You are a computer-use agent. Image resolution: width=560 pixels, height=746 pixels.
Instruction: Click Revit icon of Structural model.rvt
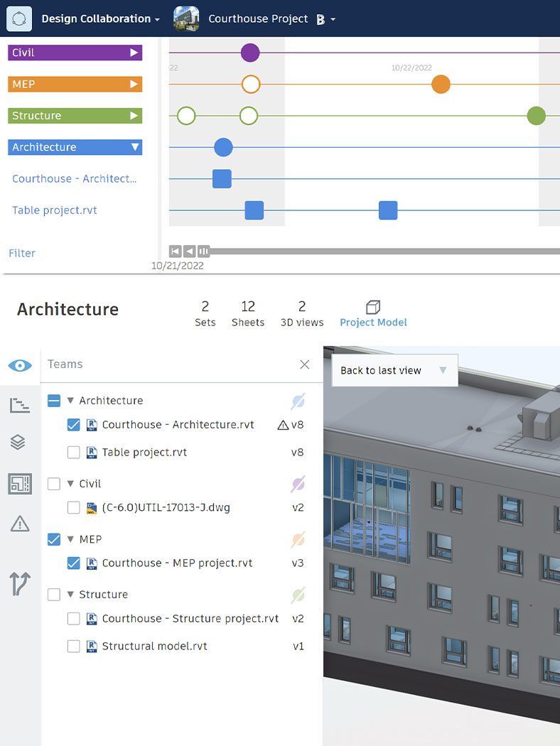click(x=92, y=646)
